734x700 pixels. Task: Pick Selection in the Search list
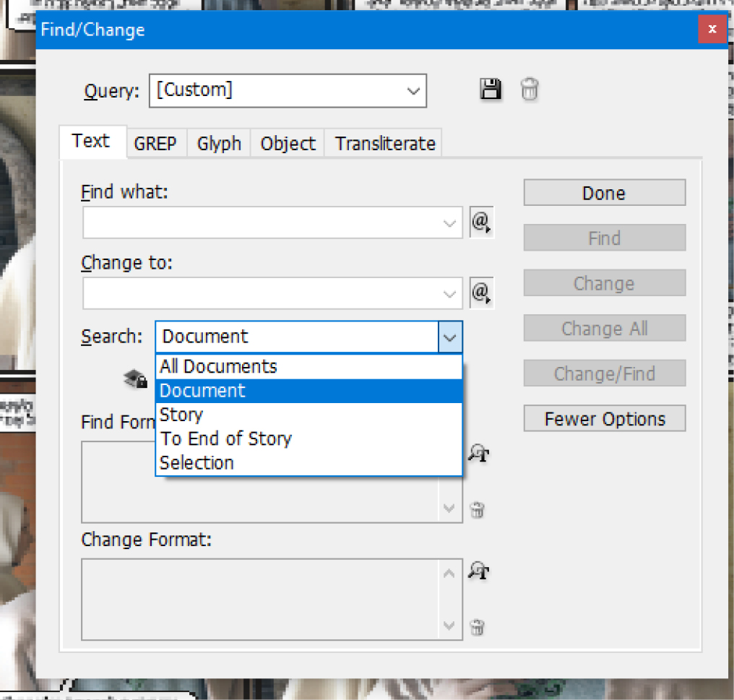click(x=197, y=462)
